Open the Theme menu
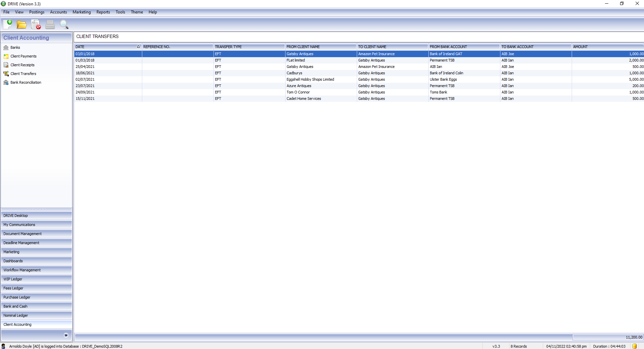The height and width of the screenshot is (349, 644). 137,12
